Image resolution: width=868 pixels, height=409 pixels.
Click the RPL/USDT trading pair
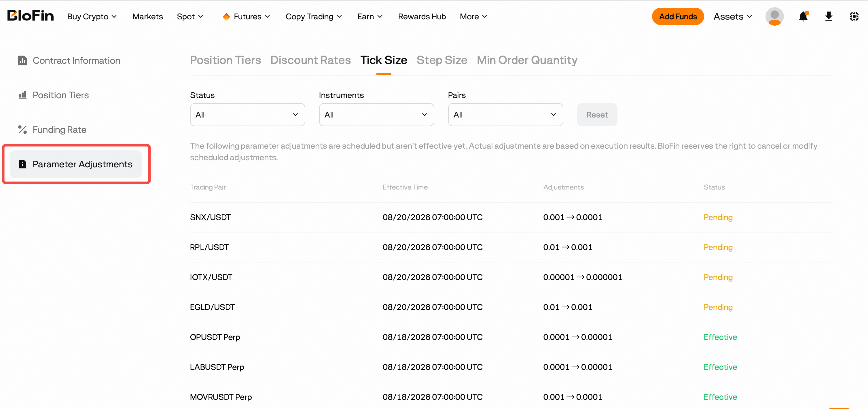click(x=209, y=247)
